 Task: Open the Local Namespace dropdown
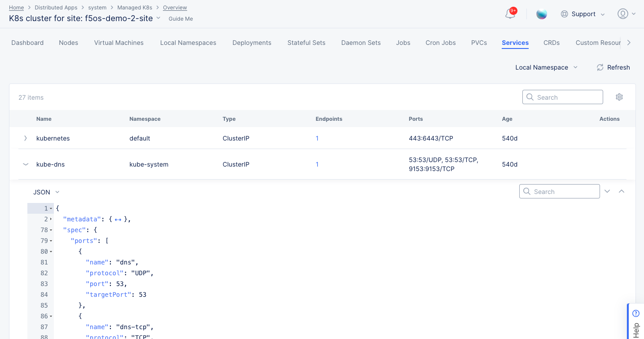[546, 67]
